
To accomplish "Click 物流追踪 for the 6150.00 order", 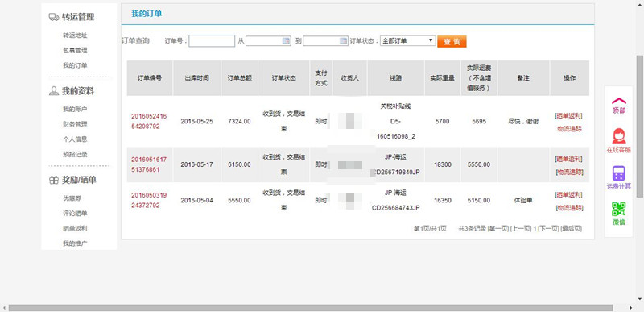I will [x=569, y=172].
